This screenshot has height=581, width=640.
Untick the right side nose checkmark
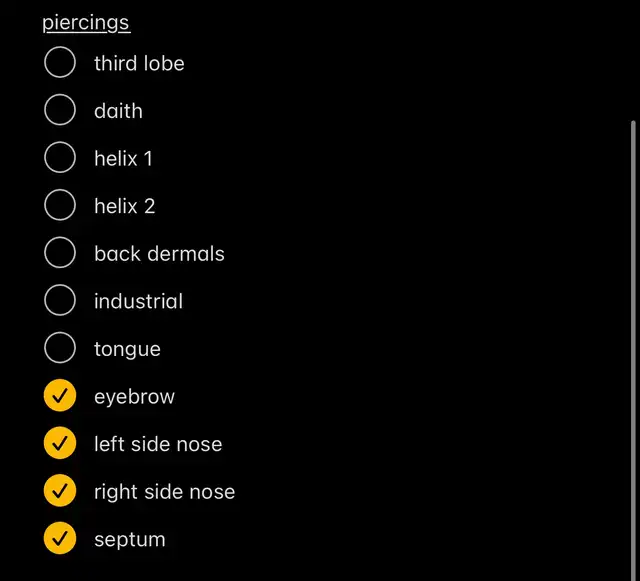pyautogui.click(x=60, y=490)
